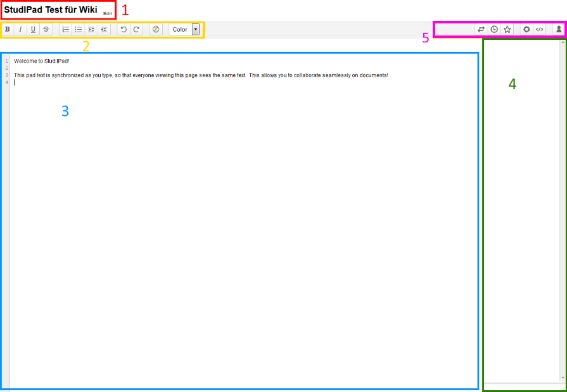The width and height of the screenshot is (567, 392).
Task: Click the Color select box label
Action: [180, 29]
